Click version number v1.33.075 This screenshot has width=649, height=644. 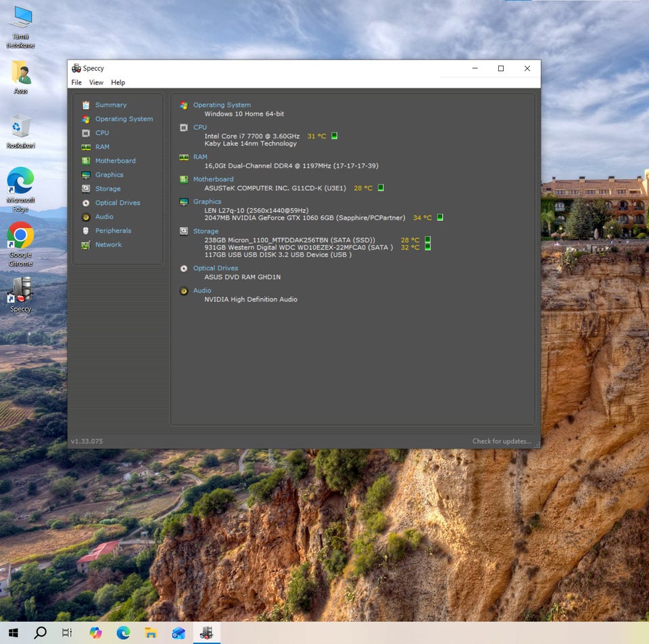pyautogui.click(x=87, y=441)
